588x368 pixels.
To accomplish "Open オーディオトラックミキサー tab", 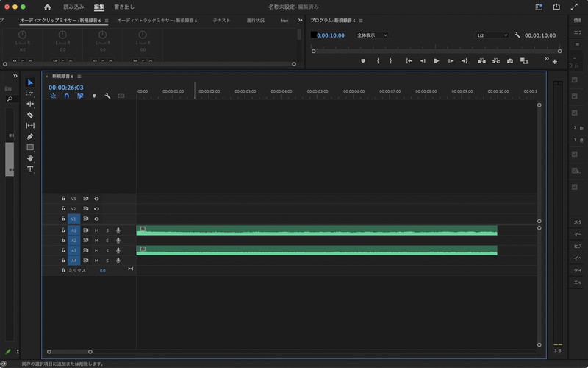I will pos(157,21).
